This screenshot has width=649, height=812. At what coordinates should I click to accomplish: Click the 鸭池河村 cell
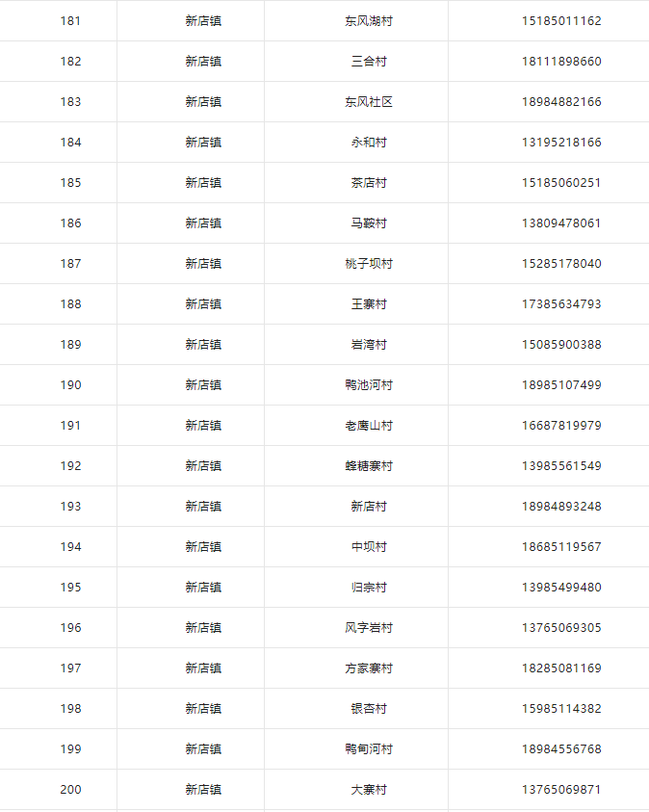click(x=369, y=384)
